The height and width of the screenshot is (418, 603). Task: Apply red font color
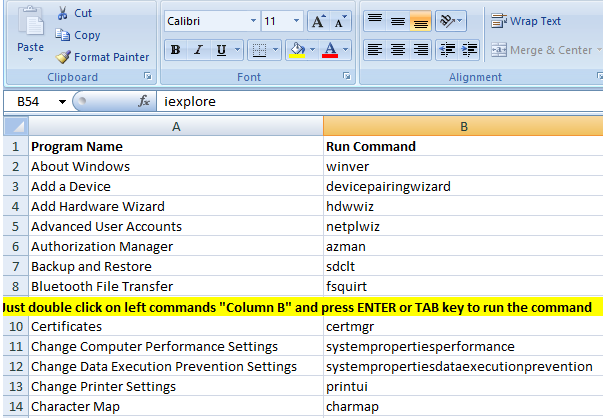tap(330, 50)
